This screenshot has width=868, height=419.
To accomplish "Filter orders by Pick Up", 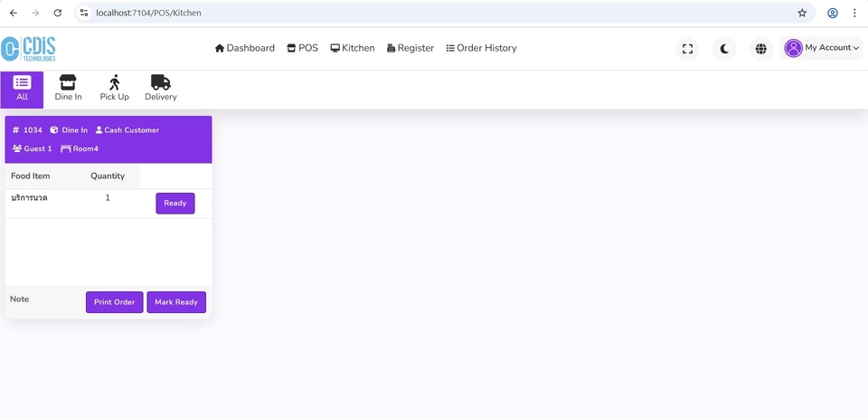I will coord(114,89).
